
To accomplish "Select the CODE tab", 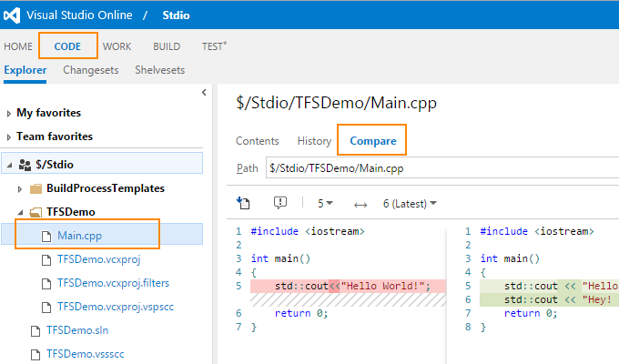I will click(67, 46).
